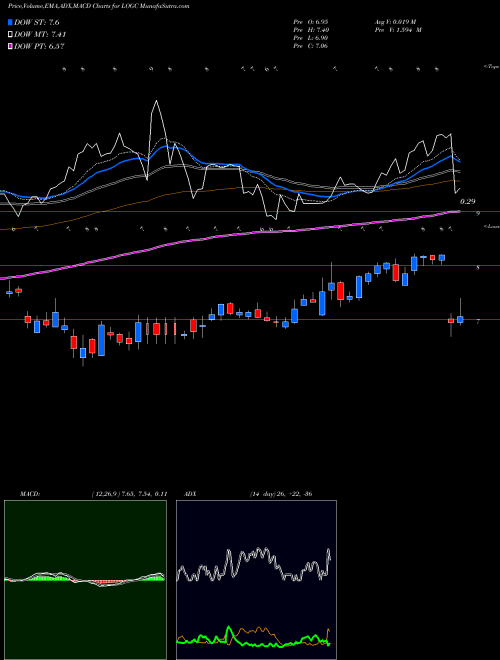This screenshot has height=660, width=500.
Task: Click the 'Pre C: 7.06' close value
Action: tap(311, 46)
